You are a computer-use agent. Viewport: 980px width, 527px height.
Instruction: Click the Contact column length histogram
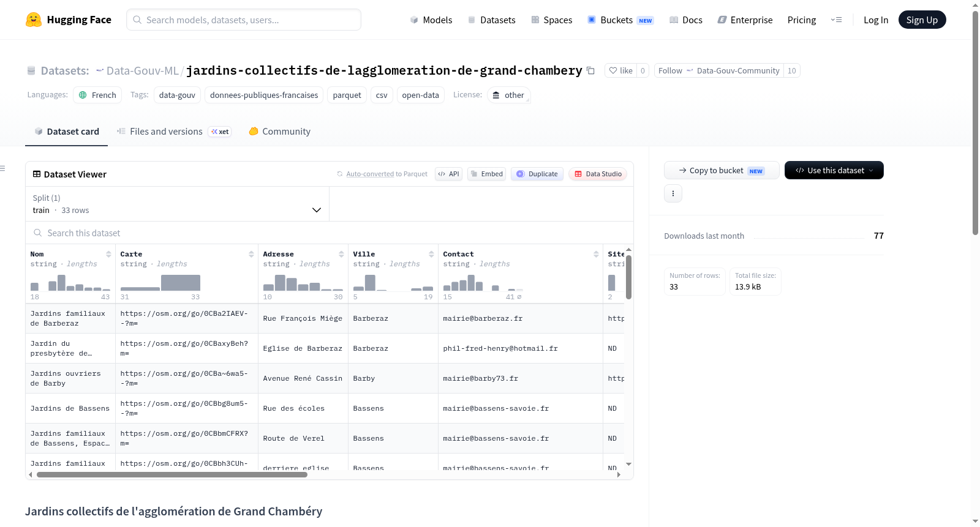pos(483,283)
